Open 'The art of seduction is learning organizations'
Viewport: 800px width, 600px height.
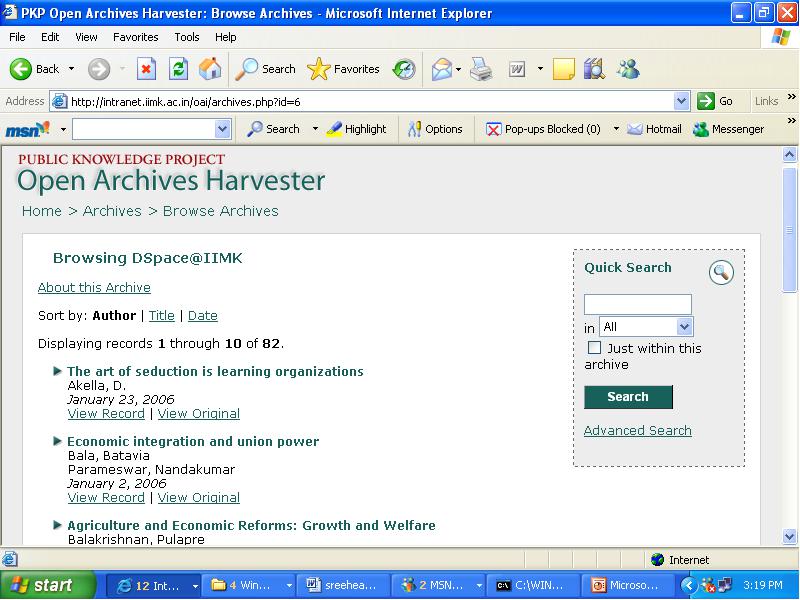[x=215, y=371]
